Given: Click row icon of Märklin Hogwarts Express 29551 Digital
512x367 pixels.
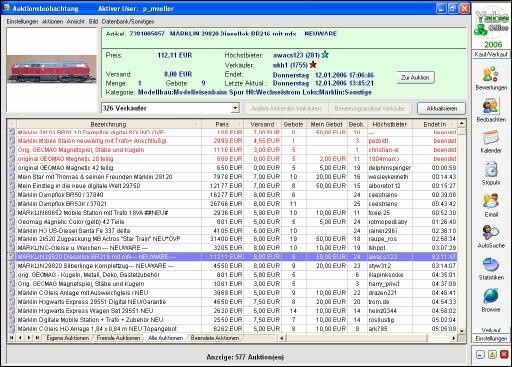Looking at the screenshot, I should pyautogui.click(x=12, y=302).
